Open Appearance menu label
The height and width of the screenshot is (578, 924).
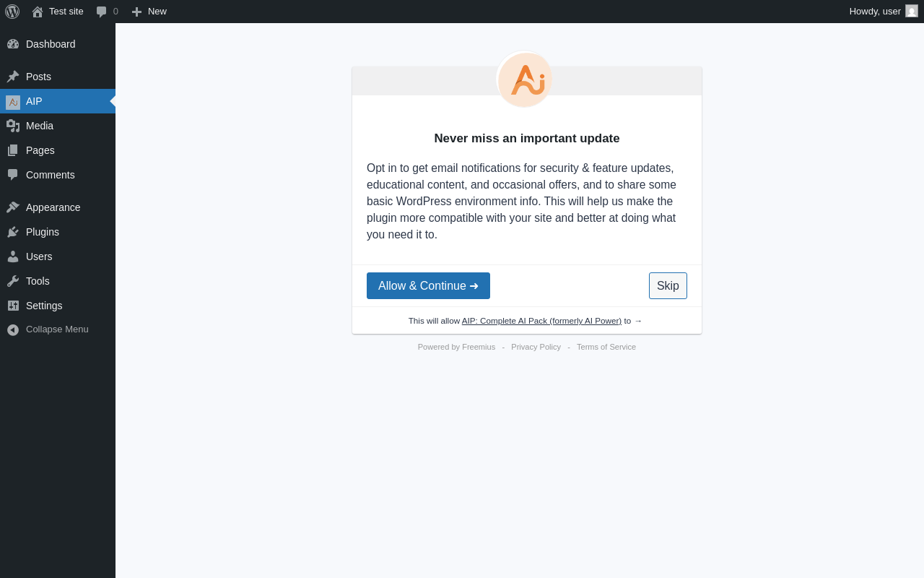click(x=53, y=207)
